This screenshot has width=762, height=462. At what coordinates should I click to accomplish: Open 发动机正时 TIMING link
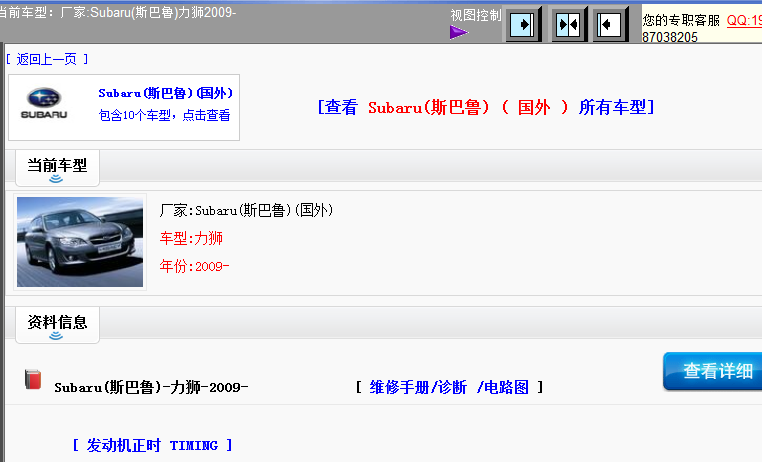pos(153,445)
